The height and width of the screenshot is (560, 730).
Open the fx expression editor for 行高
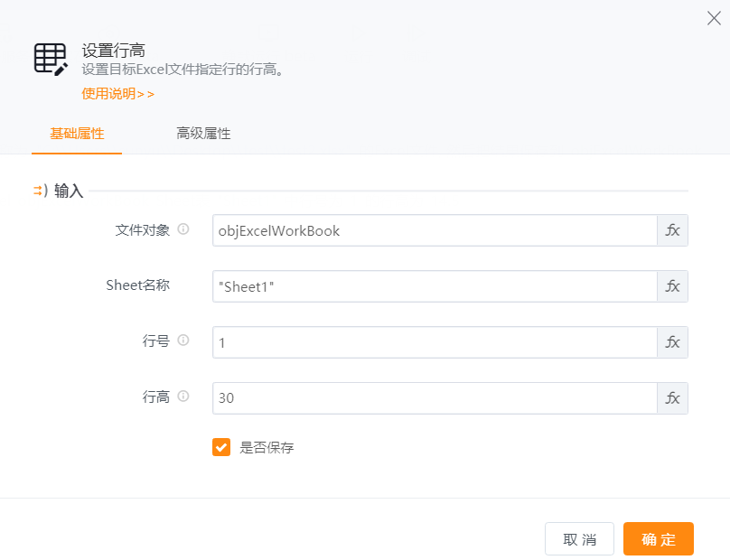pos(672,398)
